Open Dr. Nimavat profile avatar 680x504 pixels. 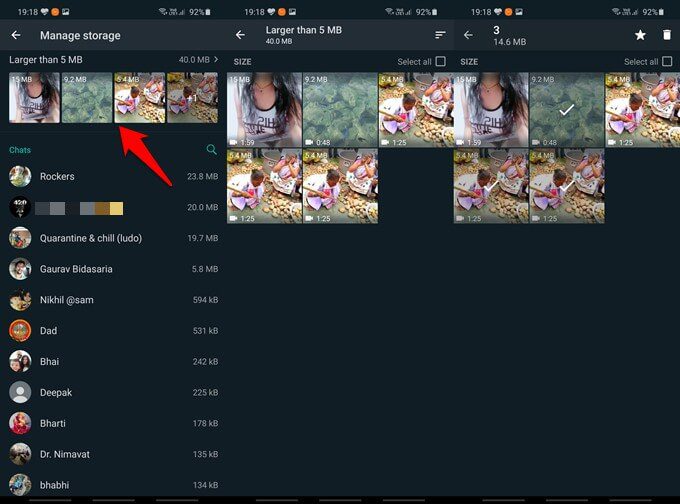click(x=20, y=454)
